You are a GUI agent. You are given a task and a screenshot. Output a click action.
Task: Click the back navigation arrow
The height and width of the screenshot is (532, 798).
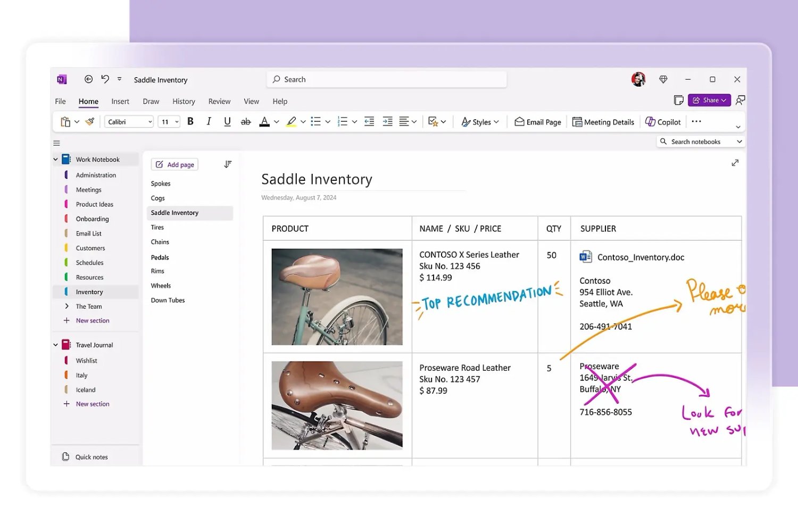(x=88, y=79)
